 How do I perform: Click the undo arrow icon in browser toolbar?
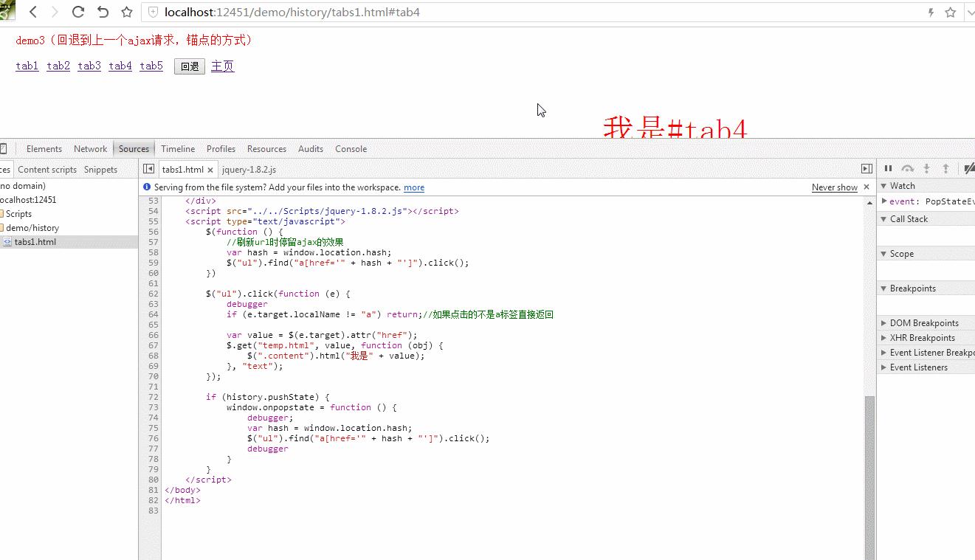[x=103, y=12]
